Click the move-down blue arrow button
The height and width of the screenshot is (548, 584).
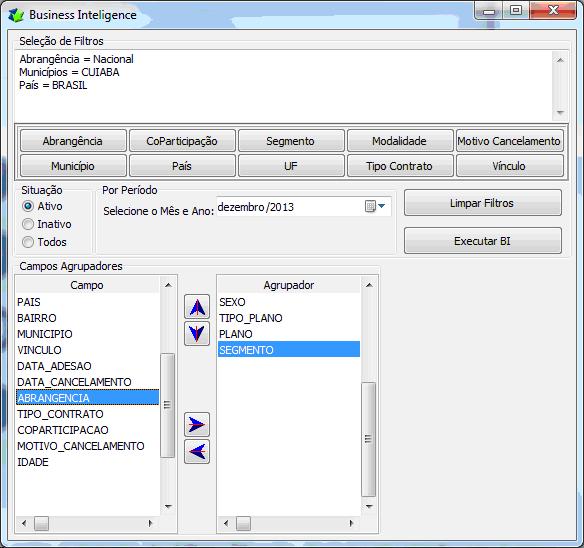pyautogui.click(x=197, y=333)
